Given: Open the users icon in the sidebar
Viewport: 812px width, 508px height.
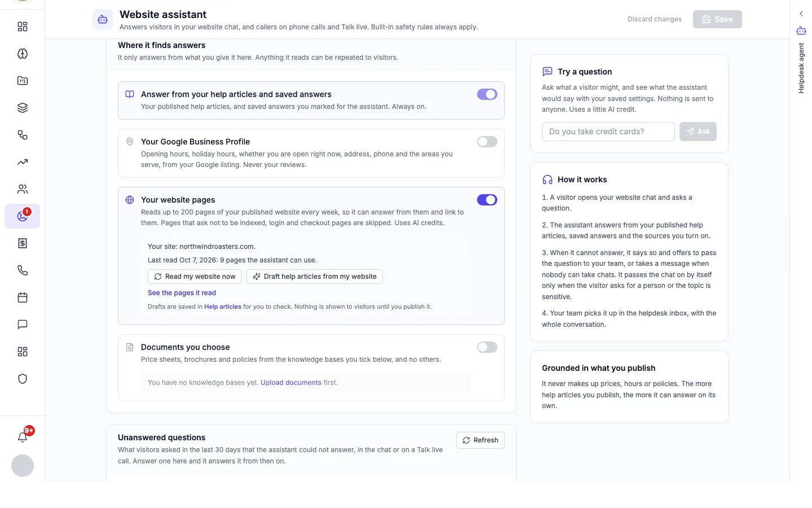Looking at the screenshot, I should point(23,189).
